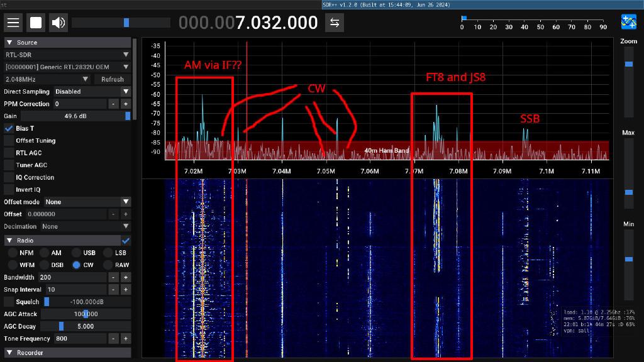Viewport: 644px width, 362px height.
Task: Enable RTL AGC
Action: (x=8, y=153)
